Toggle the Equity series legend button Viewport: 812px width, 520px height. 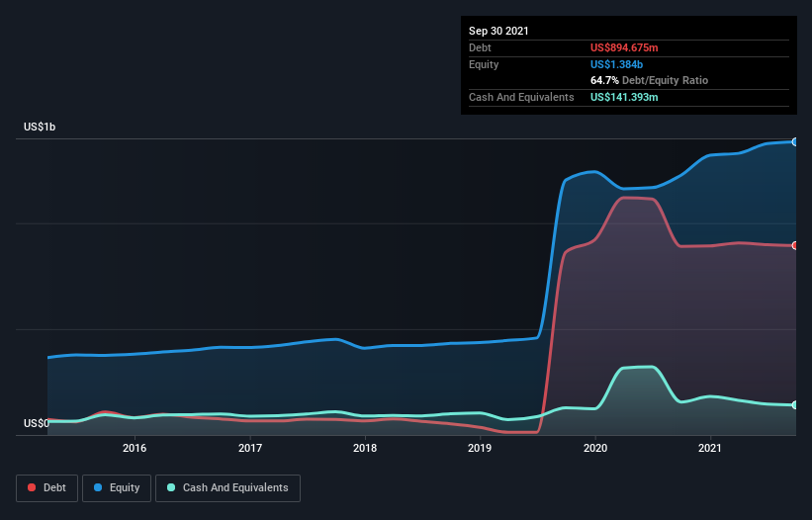(117, 488)
